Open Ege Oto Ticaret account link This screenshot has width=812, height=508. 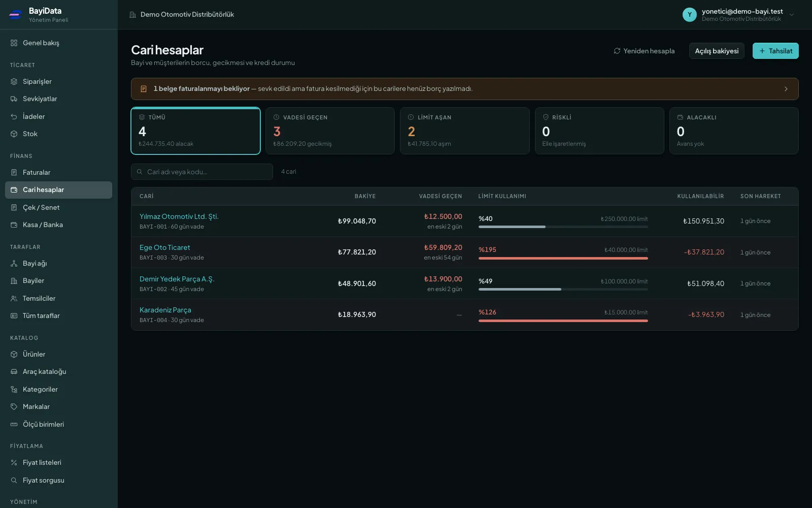pyautogui.click(x=165, y=247)
